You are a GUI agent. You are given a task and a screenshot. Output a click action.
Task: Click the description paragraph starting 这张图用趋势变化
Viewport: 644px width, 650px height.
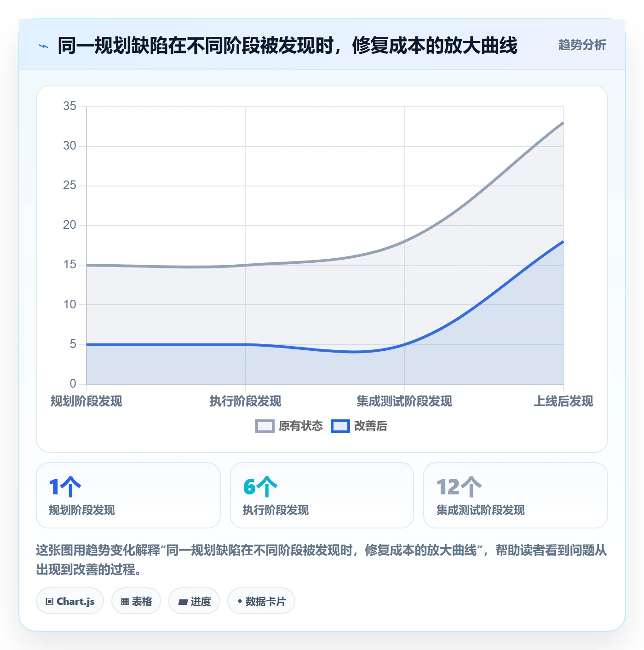[x=322, y=560]
